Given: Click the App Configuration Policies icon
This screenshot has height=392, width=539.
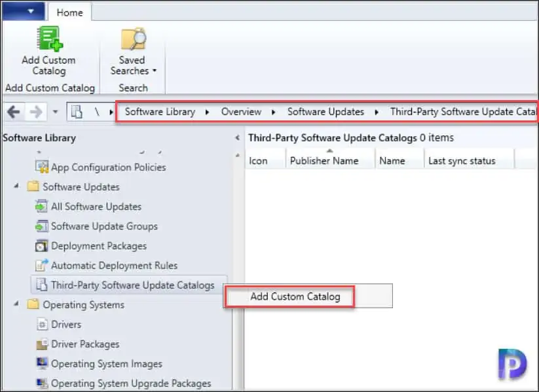Looking at the screenshot, I should click(x=42, y=167).
